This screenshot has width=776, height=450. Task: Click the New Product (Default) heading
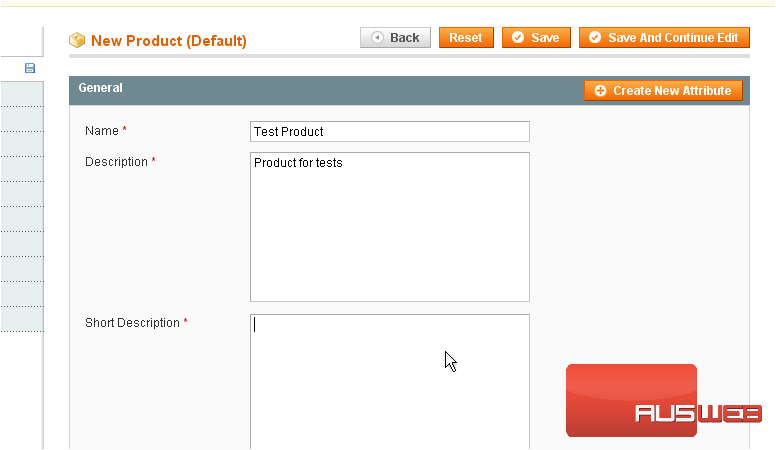pyautogui.click(x=168, y=41)
